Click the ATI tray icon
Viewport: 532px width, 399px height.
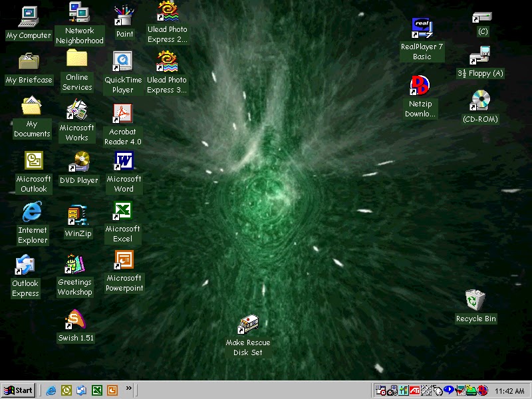click(414, 390)
